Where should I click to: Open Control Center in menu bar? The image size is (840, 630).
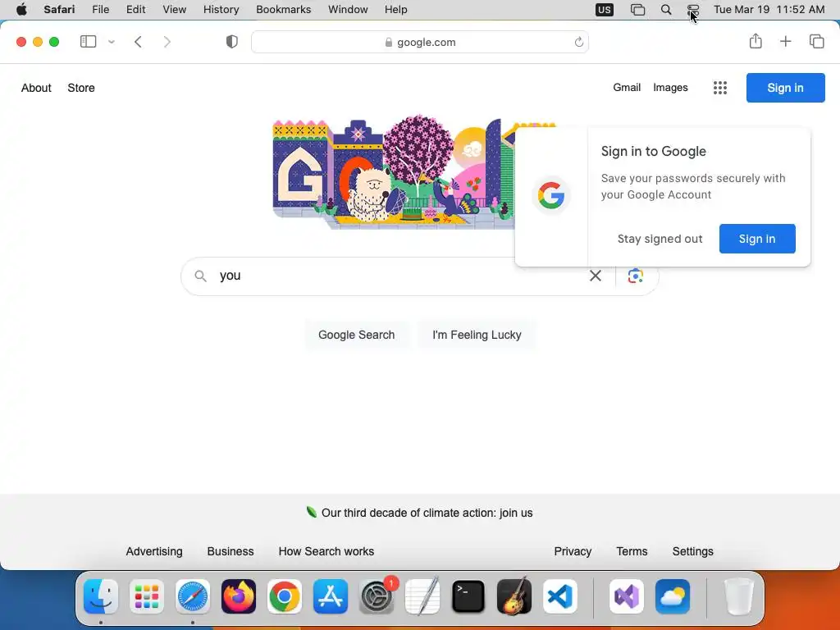pos(693,10)
